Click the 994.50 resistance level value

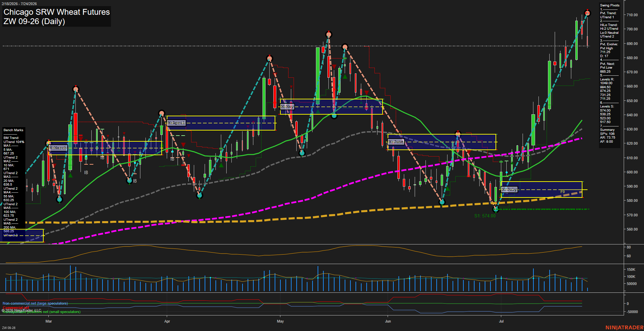pyautogui.click(x=605, y=87)
